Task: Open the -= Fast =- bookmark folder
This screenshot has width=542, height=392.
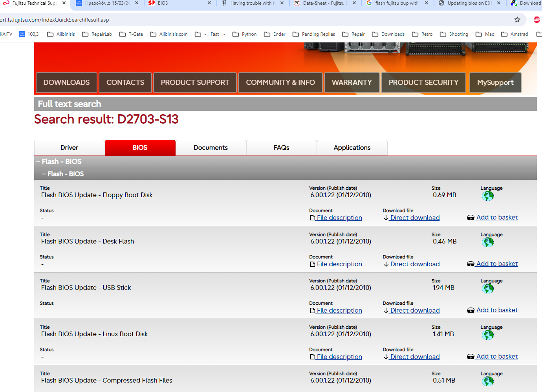Action: click(210, 34)
